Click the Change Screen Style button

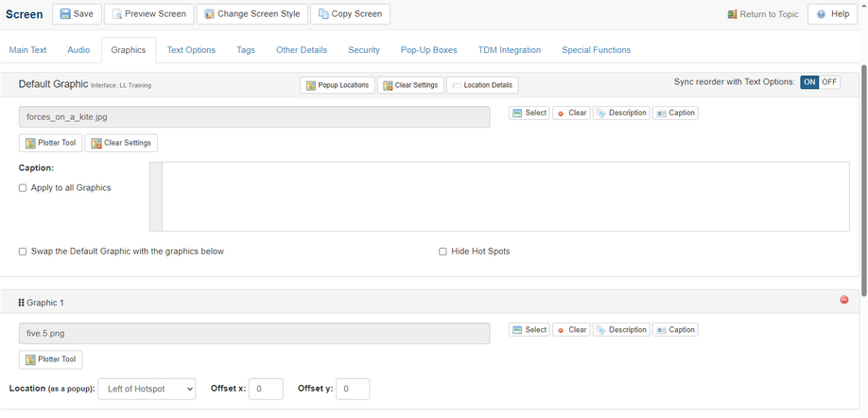(x=251, y=14)
